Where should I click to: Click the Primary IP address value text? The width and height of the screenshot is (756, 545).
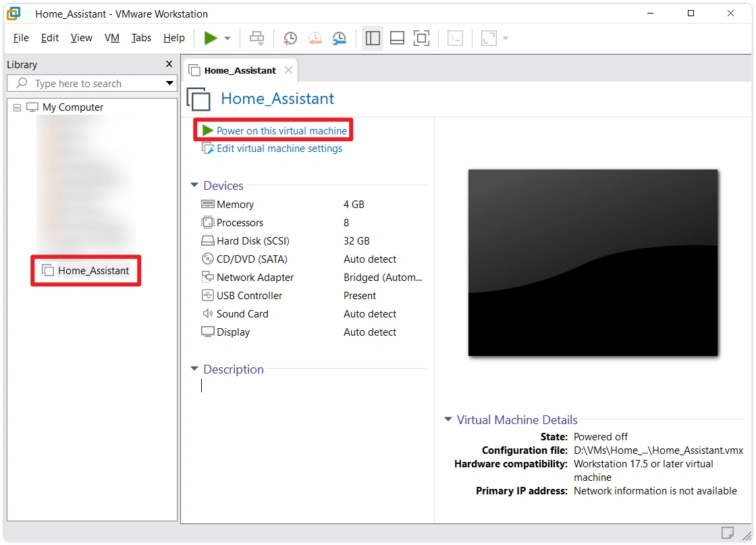655,491
